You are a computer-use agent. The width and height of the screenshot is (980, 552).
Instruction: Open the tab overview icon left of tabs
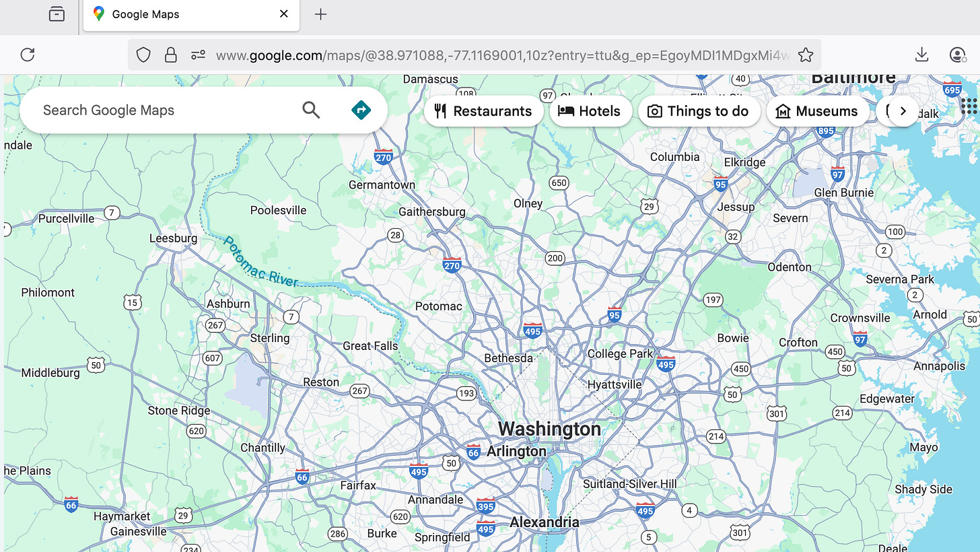click(x=57, y=14)
